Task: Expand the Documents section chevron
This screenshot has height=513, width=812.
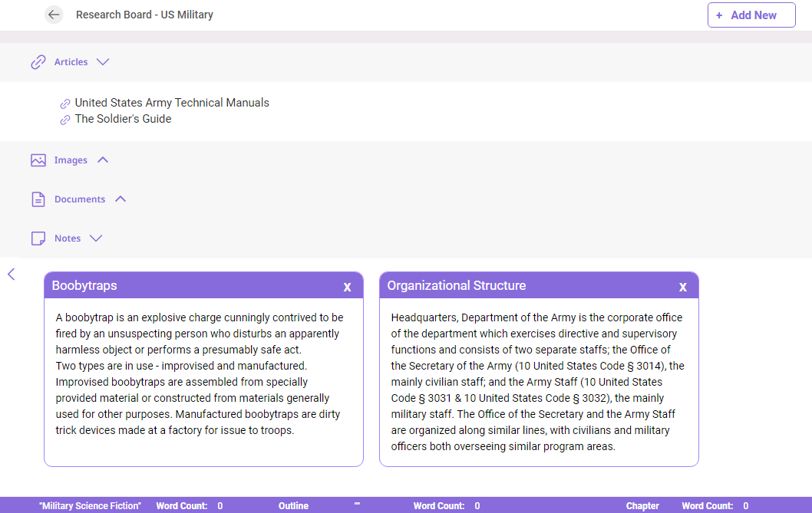Action: [120, 199]
